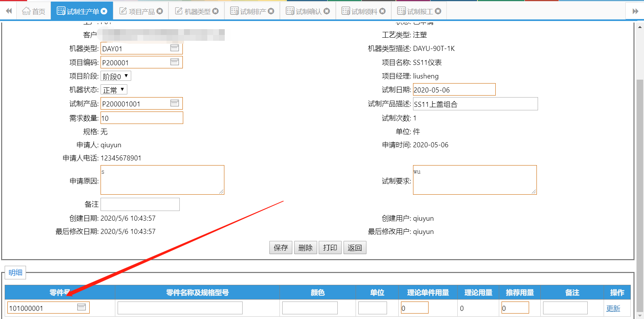Click the resize grip of 试制要求 textarea

pyautogui.click(x=534, y=192)
